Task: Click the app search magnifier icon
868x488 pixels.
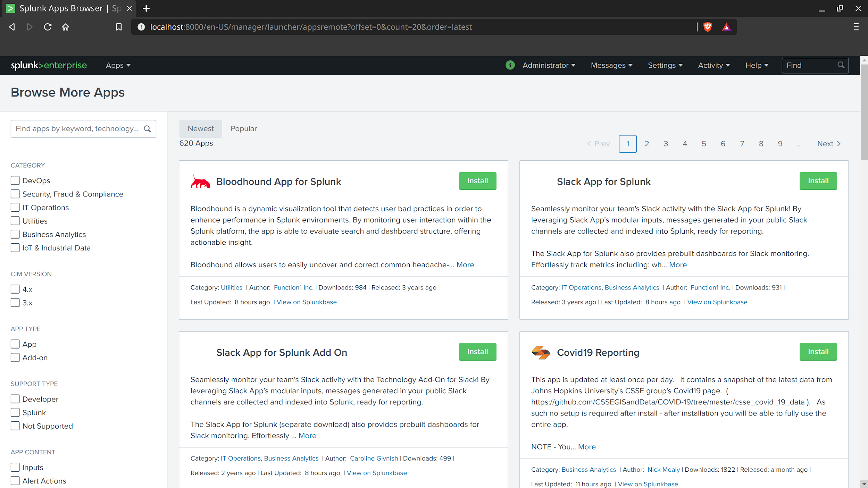Action: point(148,129)
